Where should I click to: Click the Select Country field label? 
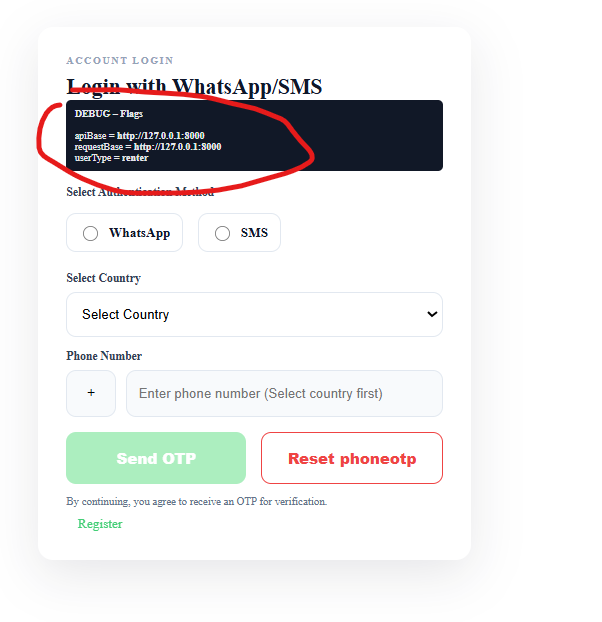click(103, 278)
